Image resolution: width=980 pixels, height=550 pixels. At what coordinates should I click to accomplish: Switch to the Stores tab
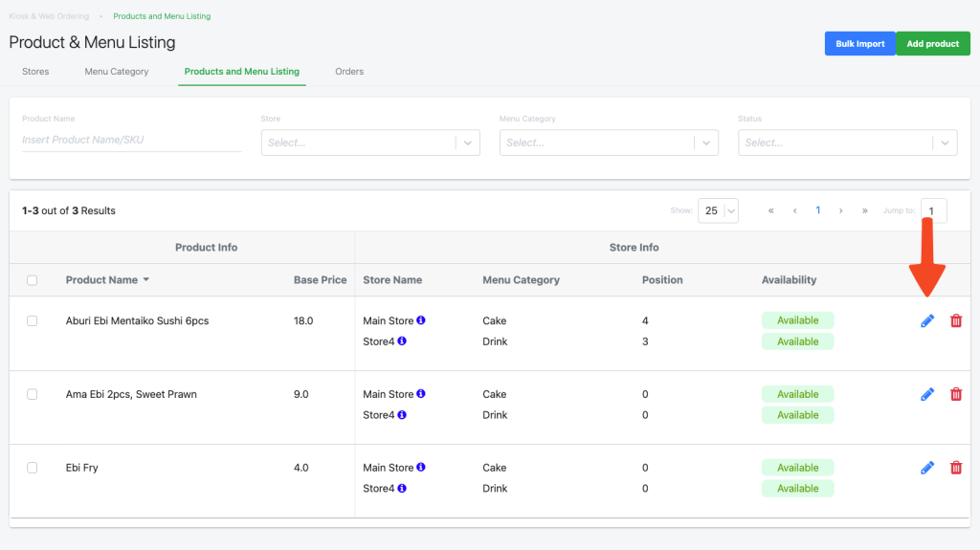(35, 71)
